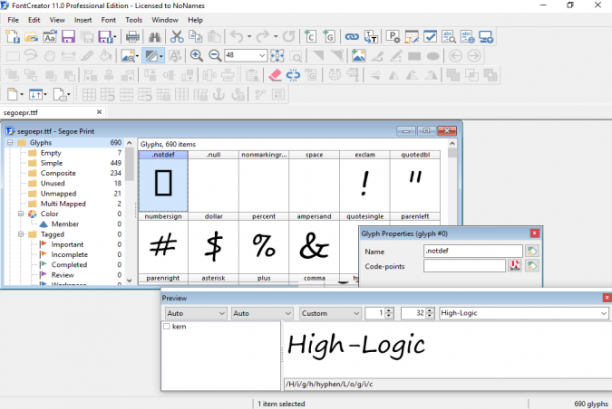Open the File menu
The width and height of the screenshot is (612, 409).
pos(13,20)
